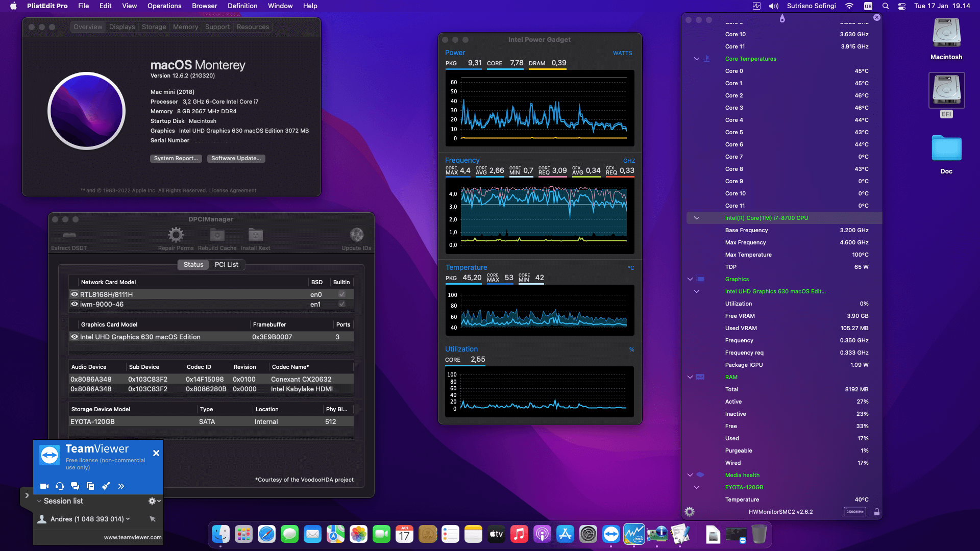Open the TeamViewer chat bubbles icon
This screenshot has width=980, height=551.
pos(75,486)
